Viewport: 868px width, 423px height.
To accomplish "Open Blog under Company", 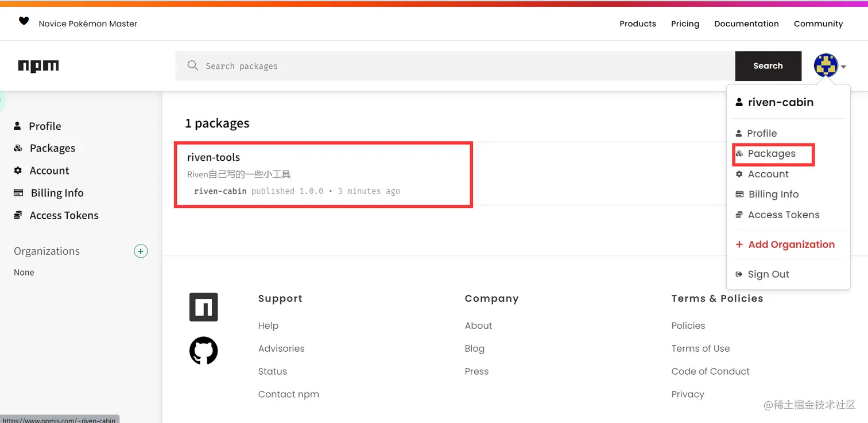I will point(475,348).
